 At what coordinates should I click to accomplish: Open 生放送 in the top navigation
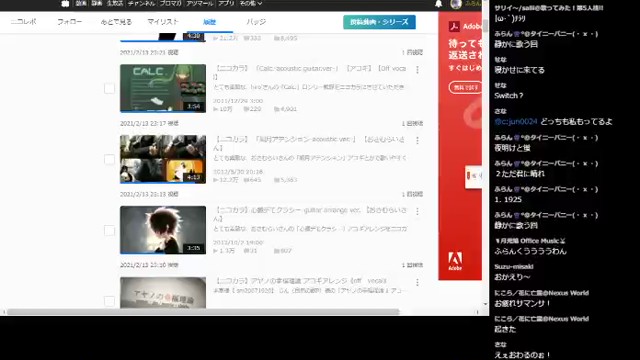tap(115, 3)
